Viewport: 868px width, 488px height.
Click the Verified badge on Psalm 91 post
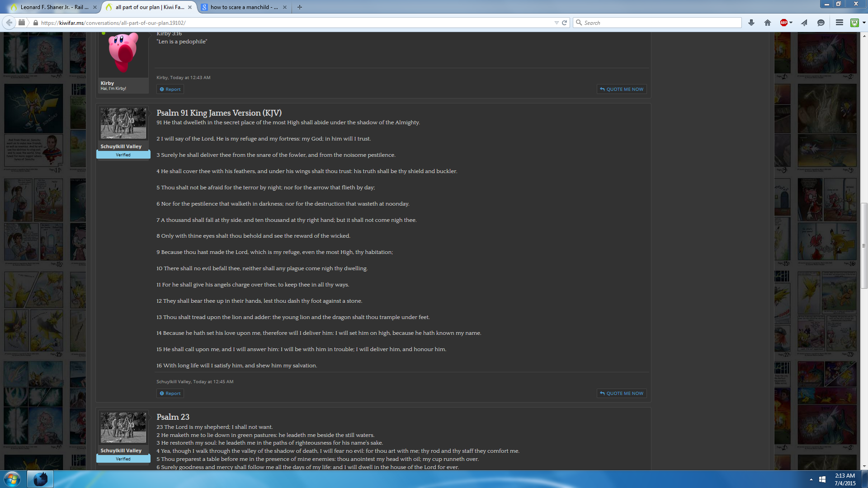tap(123, 155)
